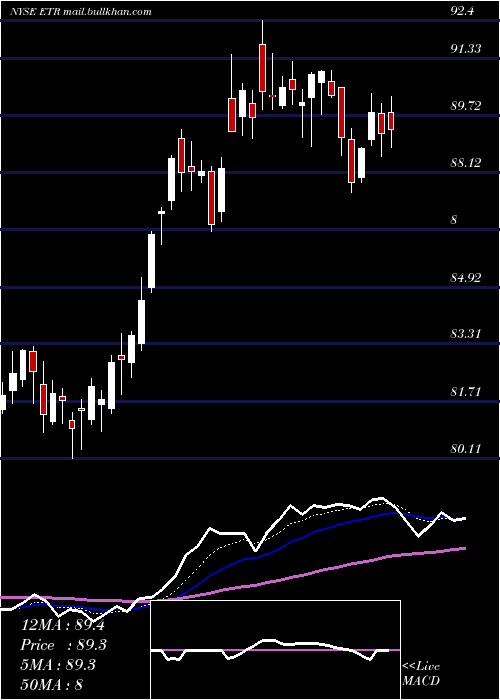Click inside the MACD inset chart box
Screen dimensions: 500x700
pos(275,650)
